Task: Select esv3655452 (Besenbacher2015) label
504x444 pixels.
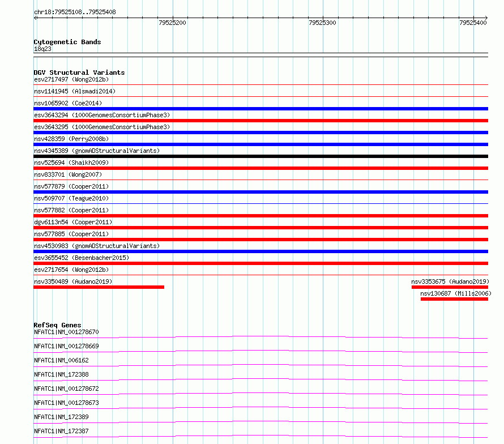Action: [x=82, y=258]
